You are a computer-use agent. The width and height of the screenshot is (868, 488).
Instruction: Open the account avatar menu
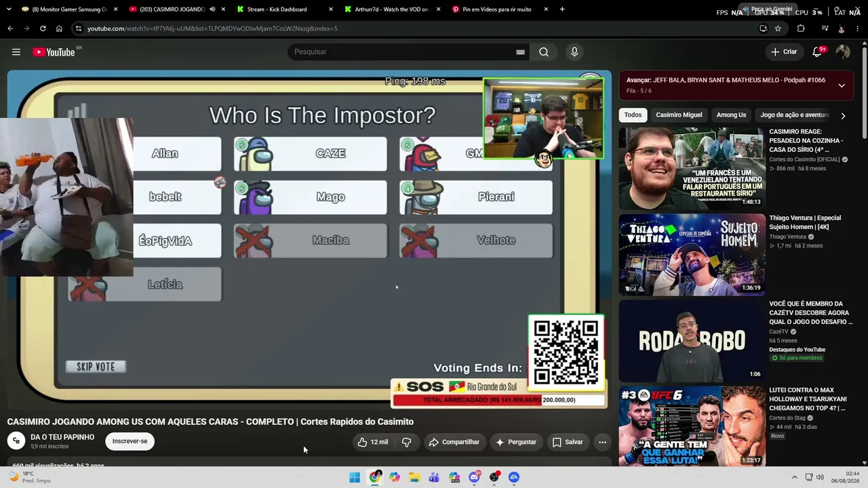[x=843, y=52]
